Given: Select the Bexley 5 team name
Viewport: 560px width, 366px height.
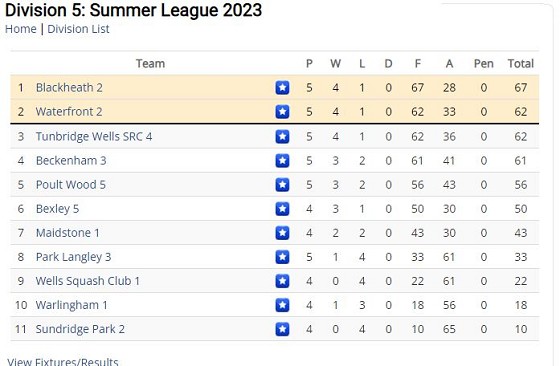Looking at the screenshot, I should coord(58,209).
